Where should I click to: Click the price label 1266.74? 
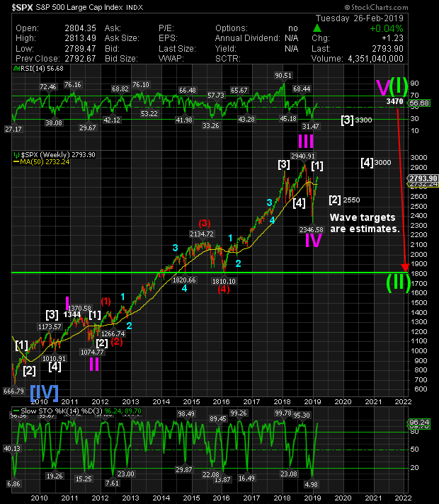click(113, 333)
